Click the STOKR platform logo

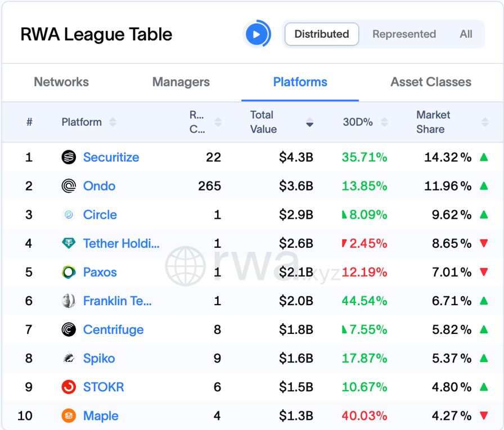point(68,387)
